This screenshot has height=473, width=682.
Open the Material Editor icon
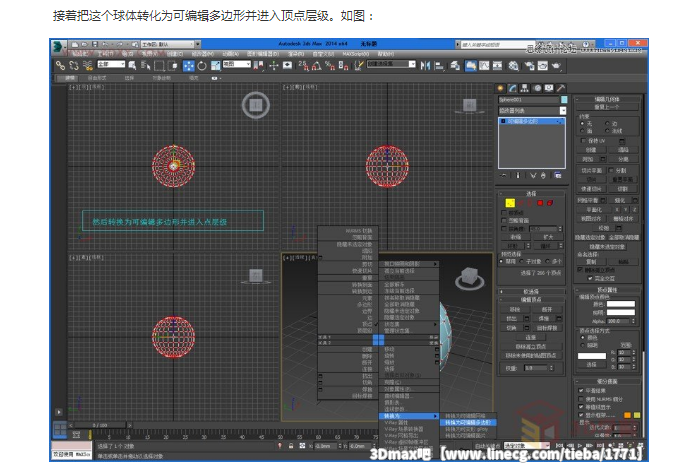(514, 66)
